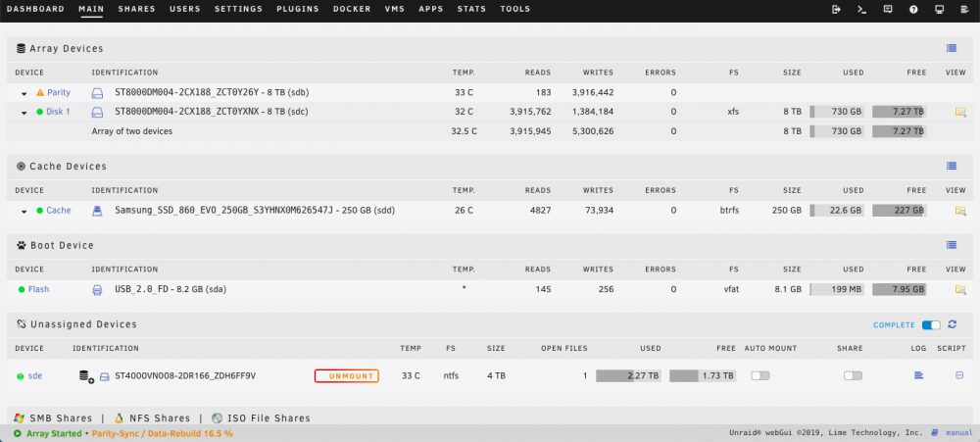Screen dimensions: 980x442
Task: Click the ST4000VN008 drive icon
Action: click(105, 375)
